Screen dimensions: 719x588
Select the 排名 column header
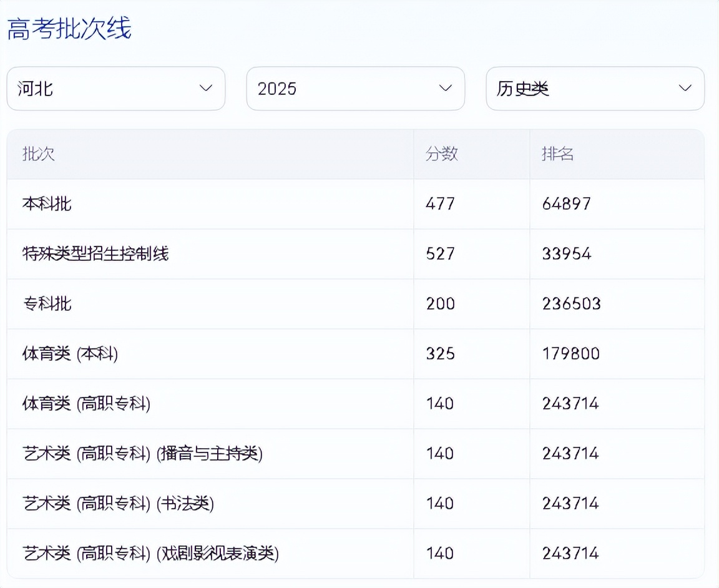click(559, 154)
